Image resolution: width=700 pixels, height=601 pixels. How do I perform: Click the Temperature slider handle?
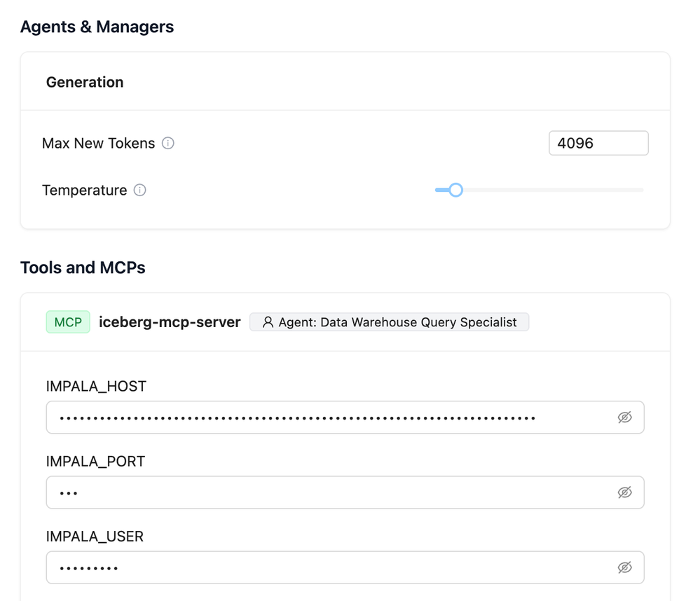pos(455,190)
